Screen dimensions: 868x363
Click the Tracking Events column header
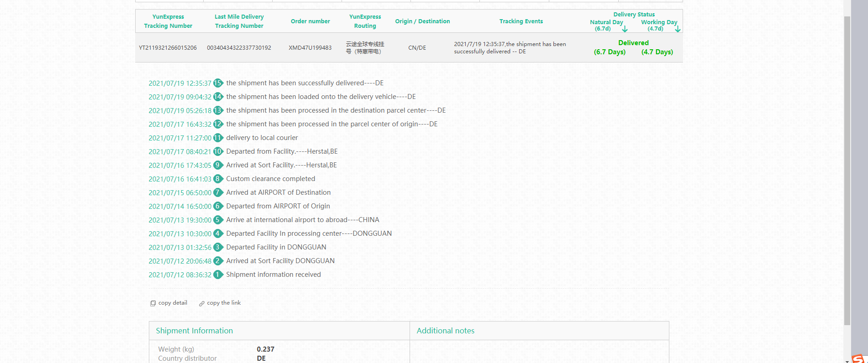(x=521, y=21)
